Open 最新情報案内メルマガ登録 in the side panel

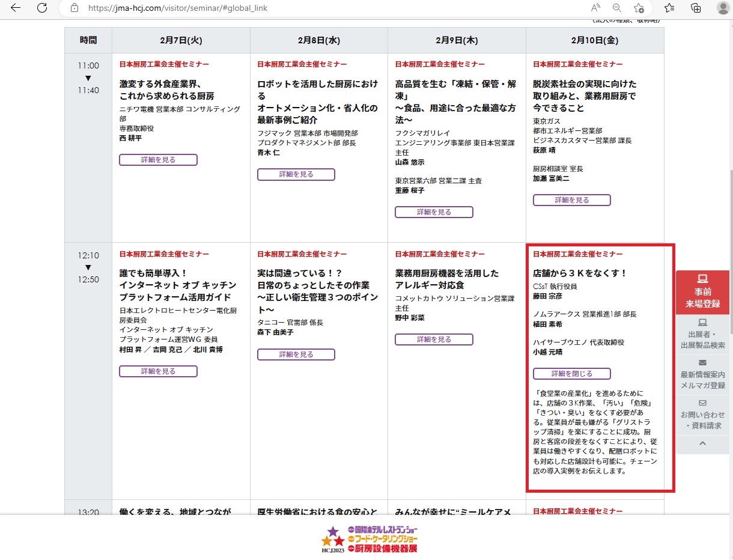click(x=702, y=374)
